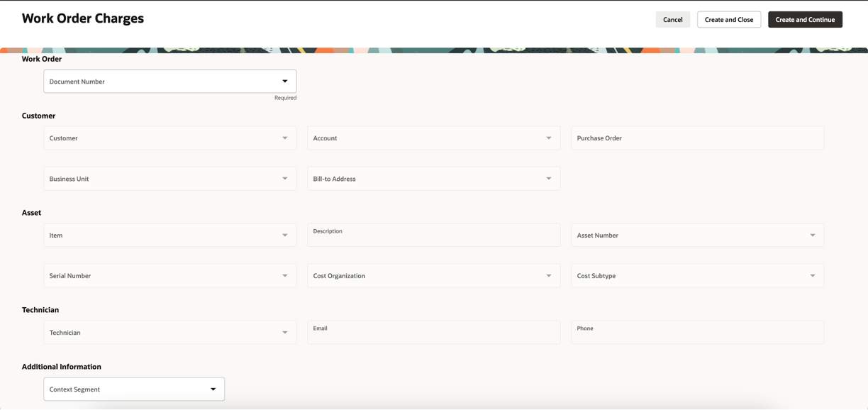Image resolution: width=868 pixels, height=410 pixels.
Task: Expand the Context Segment dropdown arrow
Action: pyautogui.click(x=213, y=389)
